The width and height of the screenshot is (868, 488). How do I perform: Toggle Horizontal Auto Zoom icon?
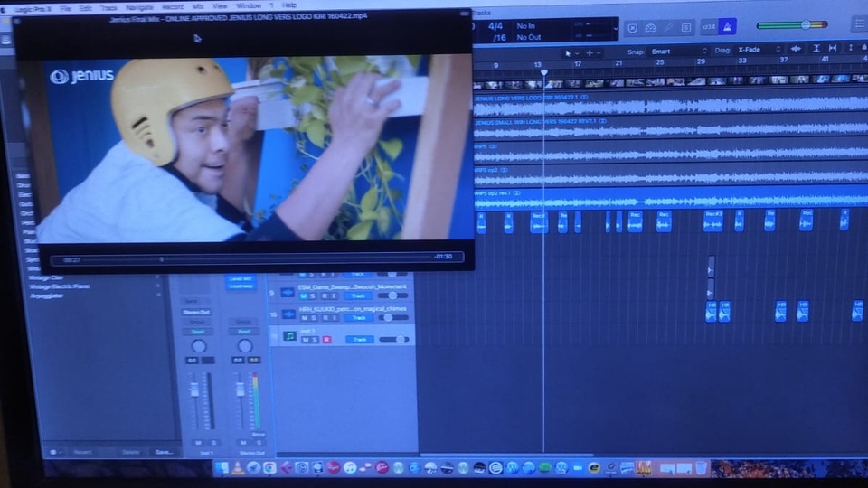tap(833, 49)
